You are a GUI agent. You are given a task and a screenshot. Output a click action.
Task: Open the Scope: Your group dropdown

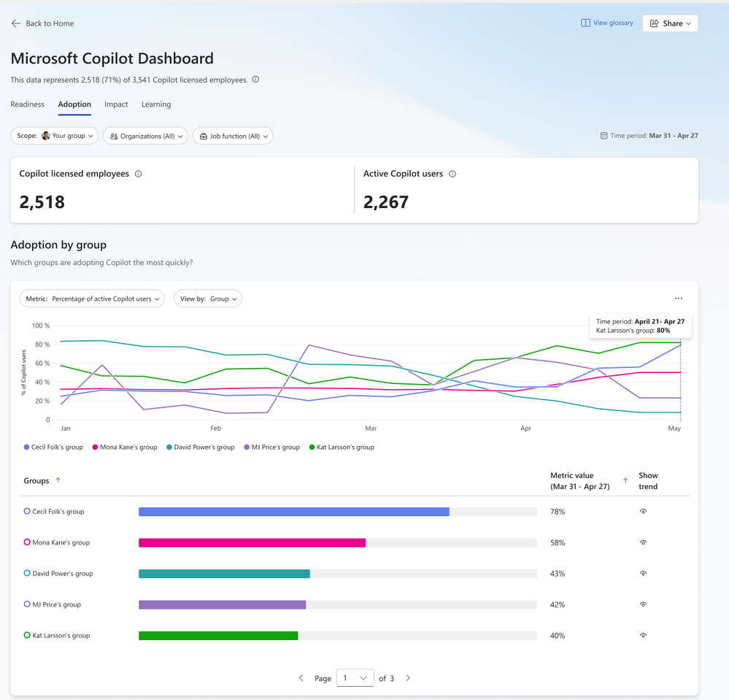[x=55, y=136]
